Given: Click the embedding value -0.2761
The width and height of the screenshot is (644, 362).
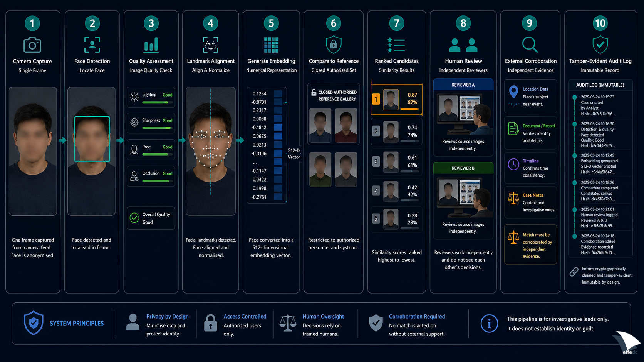Looking at the screenshot, I should click(259, 197).
